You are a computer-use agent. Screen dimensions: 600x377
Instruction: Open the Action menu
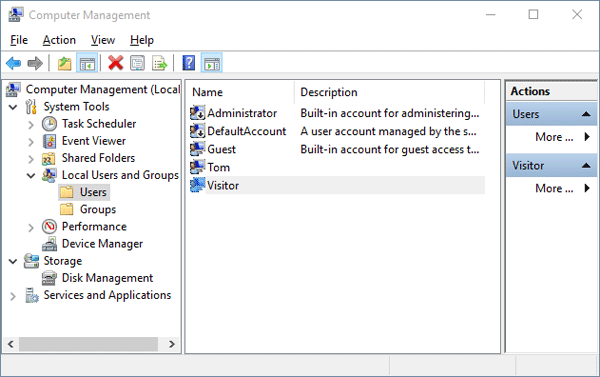click(59, 40)
